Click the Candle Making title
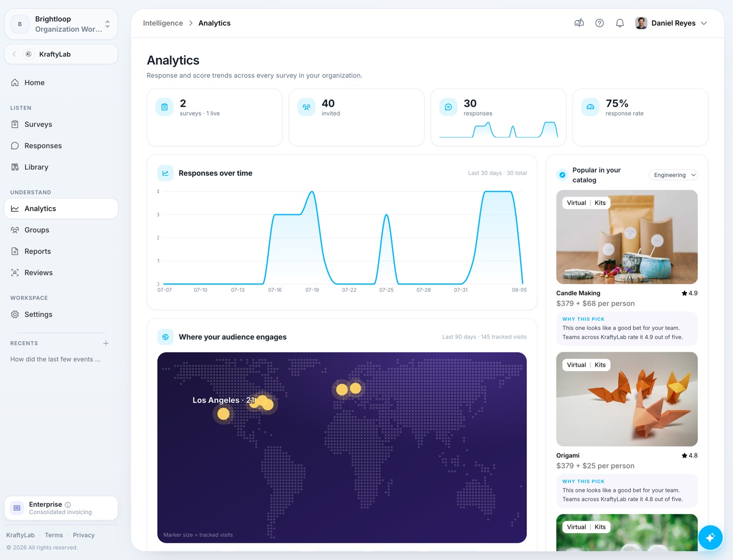Image resolution: width=733 pixels, height=560 pixels. (x=578, y=293)
